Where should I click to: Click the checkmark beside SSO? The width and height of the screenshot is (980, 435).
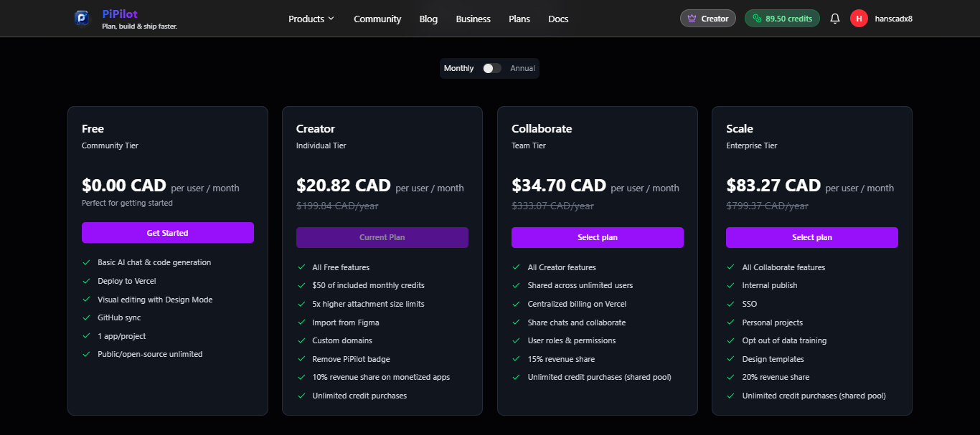point(731,304)
